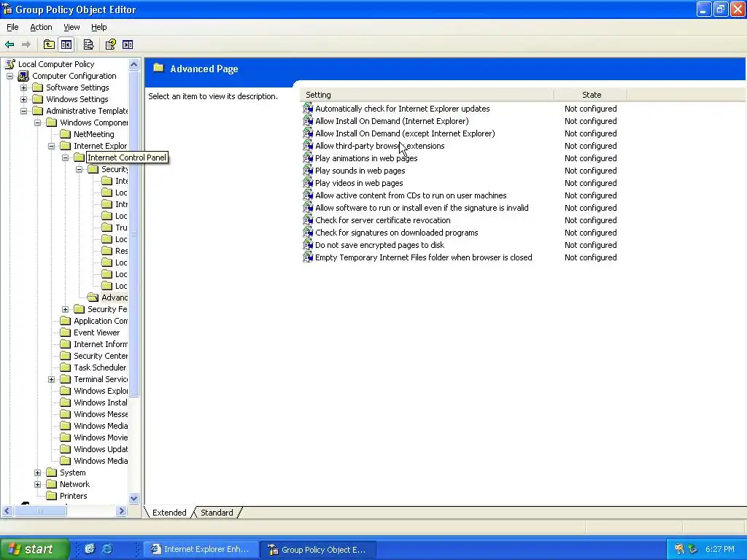Screen dimensions: 747x560
Task: Click Group Policy Object Editor taskbar button
Action: [x=319, y=549]
